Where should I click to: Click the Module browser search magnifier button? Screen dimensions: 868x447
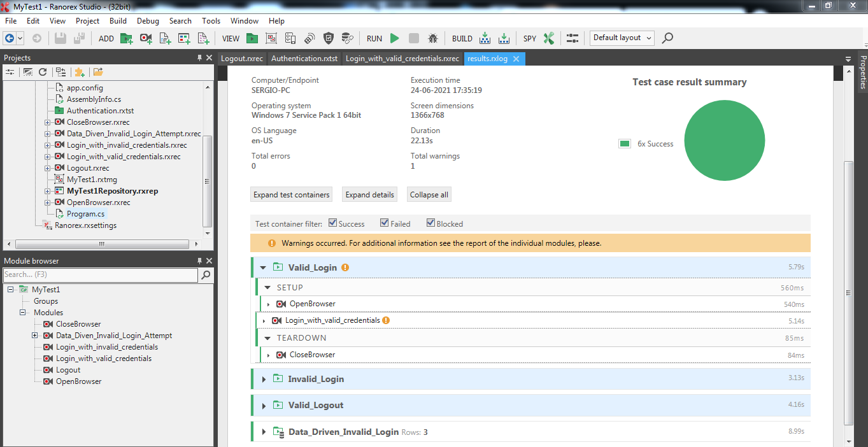206,275
